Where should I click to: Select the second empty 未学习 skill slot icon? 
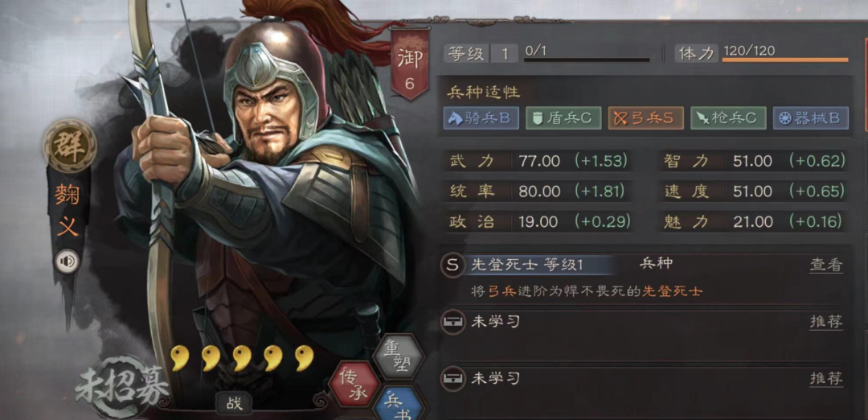452,379
